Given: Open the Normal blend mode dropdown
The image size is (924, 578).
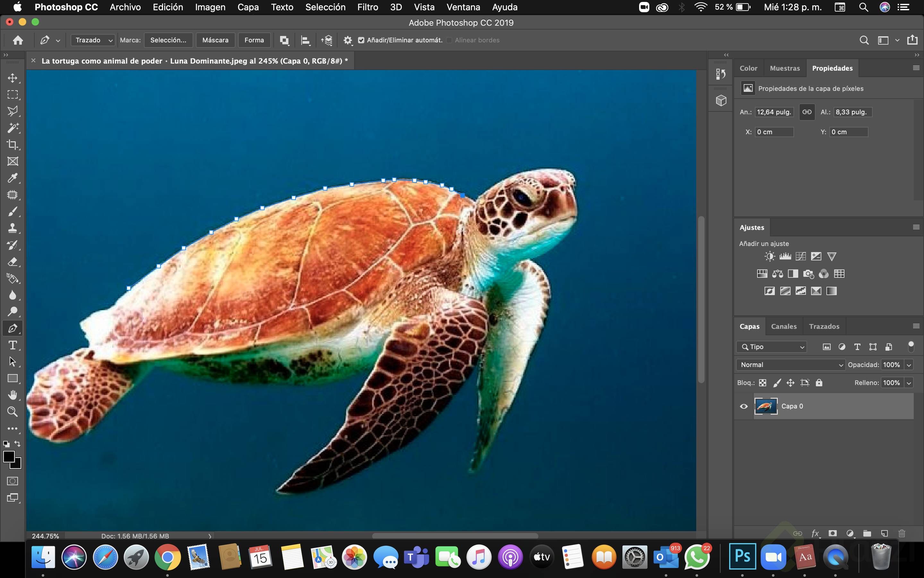Looking at the screenshot, I should [x=790, y=365].
